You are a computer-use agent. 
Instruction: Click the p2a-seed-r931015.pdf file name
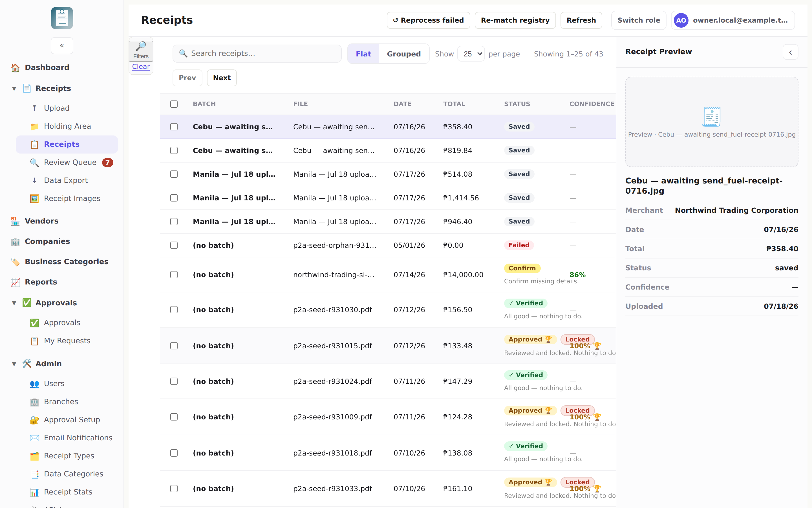click(332, 346)
